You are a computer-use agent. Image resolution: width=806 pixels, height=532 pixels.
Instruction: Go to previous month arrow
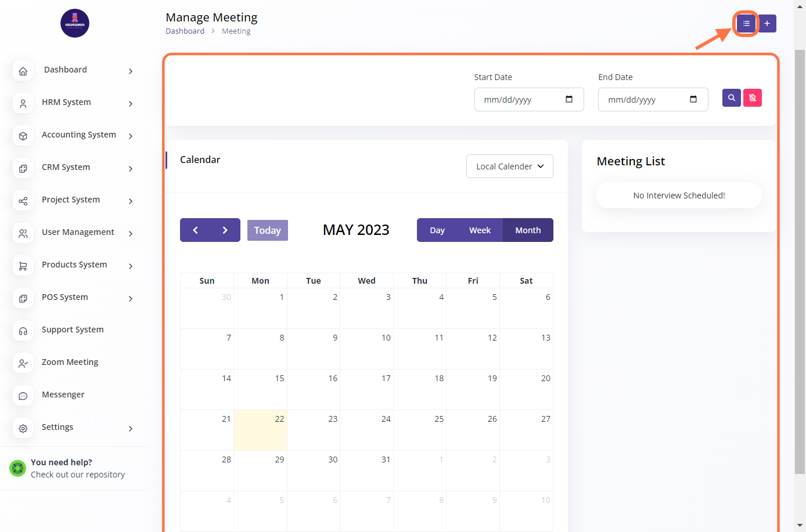(196, 230)
